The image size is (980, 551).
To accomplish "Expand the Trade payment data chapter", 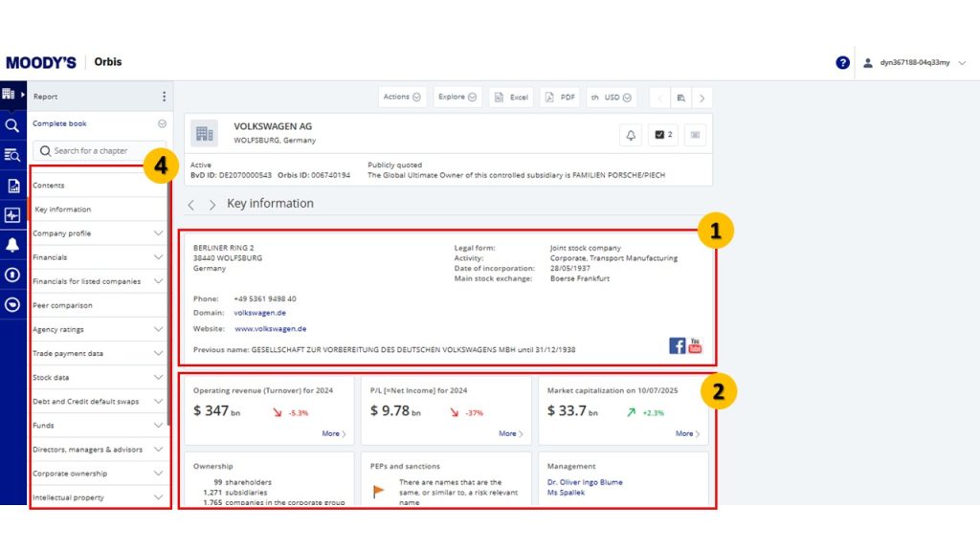I will [x=158, y=353].
